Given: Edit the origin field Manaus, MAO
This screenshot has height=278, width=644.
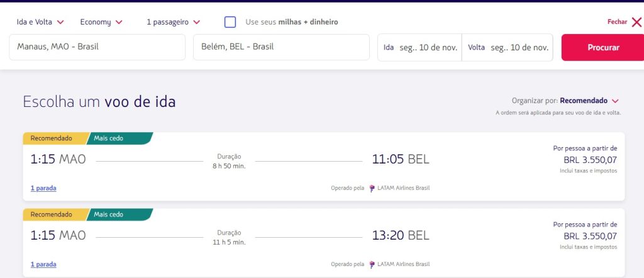Looking at the screenshot, I should 97,47.
